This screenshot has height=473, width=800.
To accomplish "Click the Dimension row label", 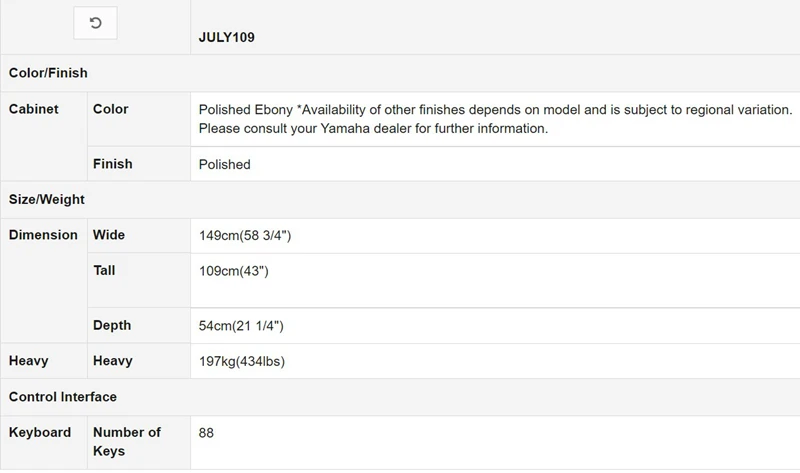I will pos(43,235).
